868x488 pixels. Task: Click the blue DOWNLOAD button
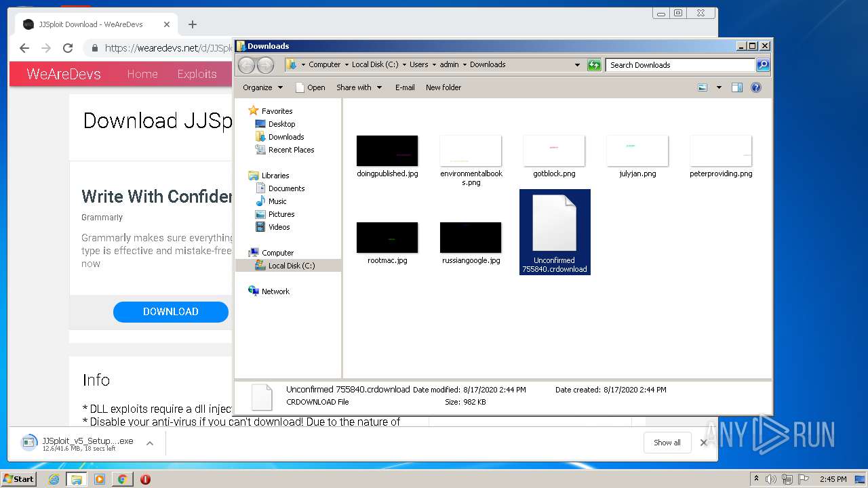pos(171,312)
